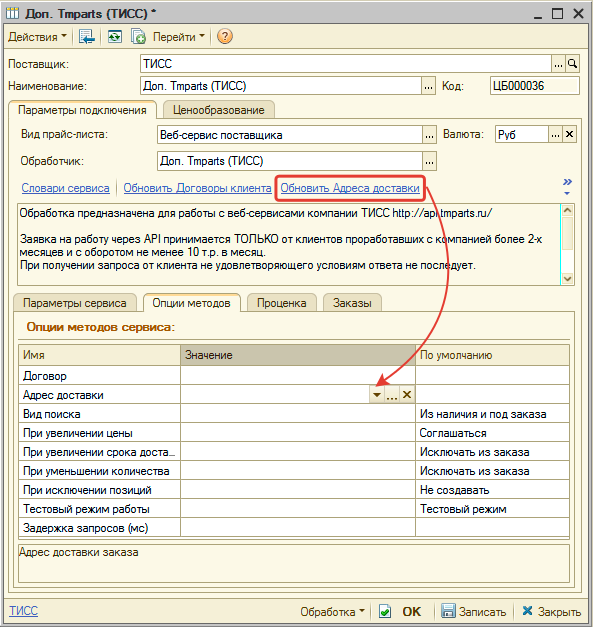Open the Действия dropdown menu
This screenshot has width=593, height=627.
(37, 37)
